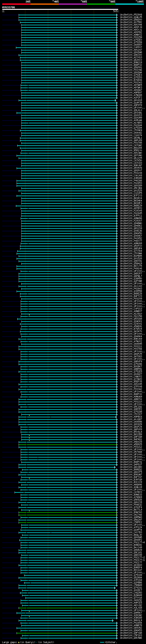Image resolution: width=146 pixels, height=644 pixels.
Task: Click the UniRef100_Q38M50 label
Action: click(131, 278)
